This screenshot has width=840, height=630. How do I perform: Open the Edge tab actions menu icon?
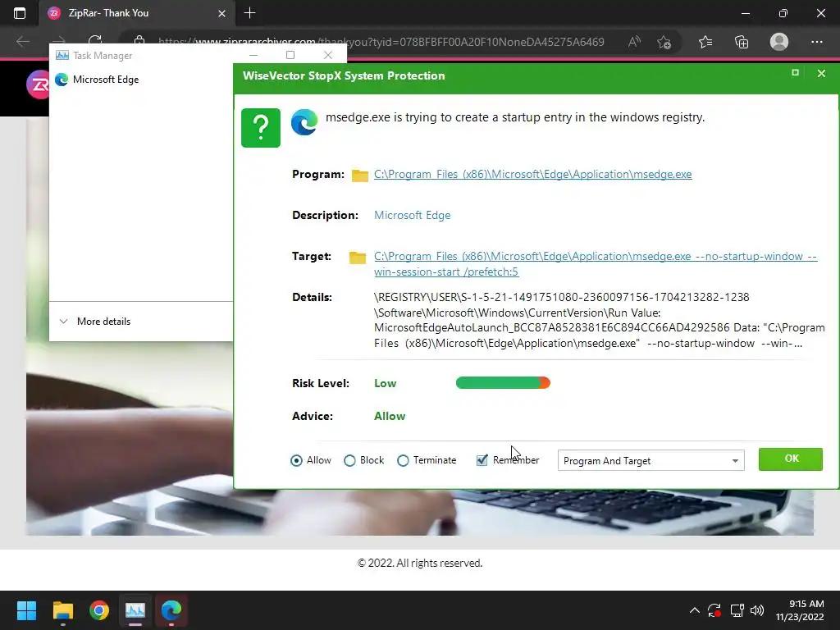point(20,13)
